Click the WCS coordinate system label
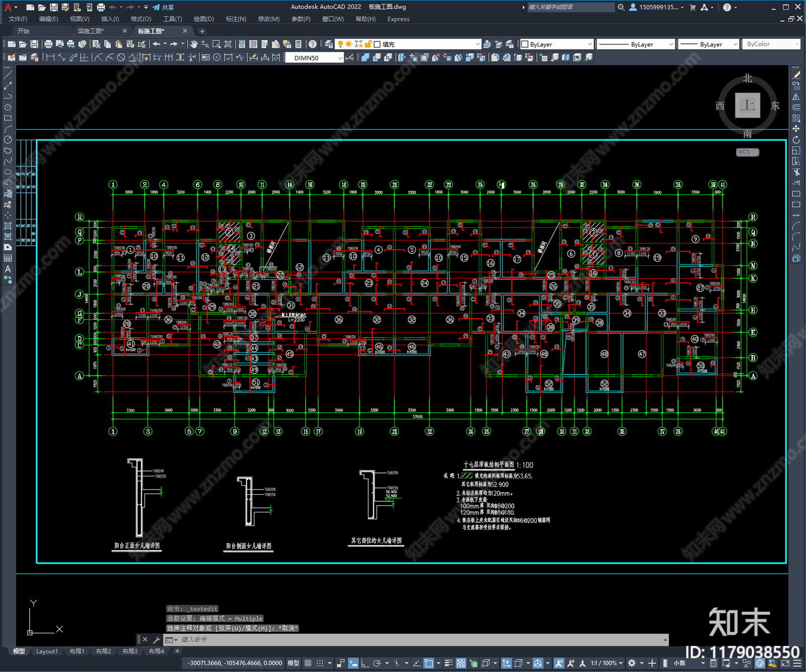The width and height of the screenshot is (806, 672). pyautogui.click(x=747, y=152)
